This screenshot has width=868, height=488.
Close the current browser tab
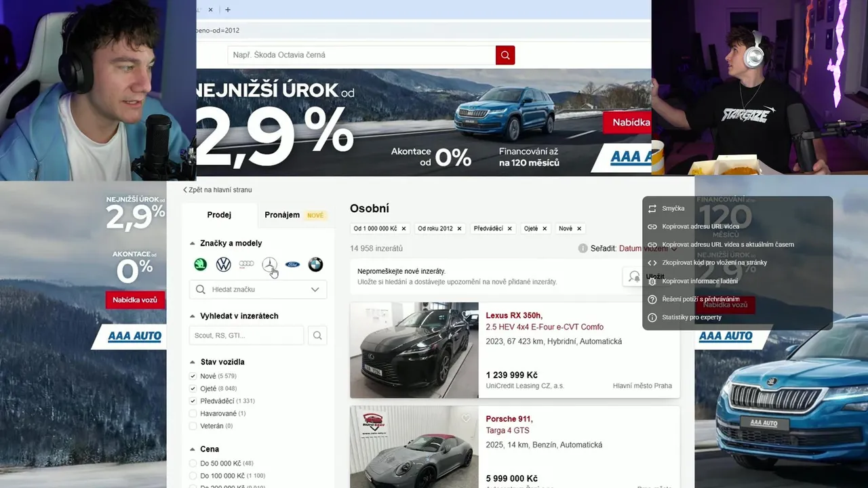coord(210,9)
